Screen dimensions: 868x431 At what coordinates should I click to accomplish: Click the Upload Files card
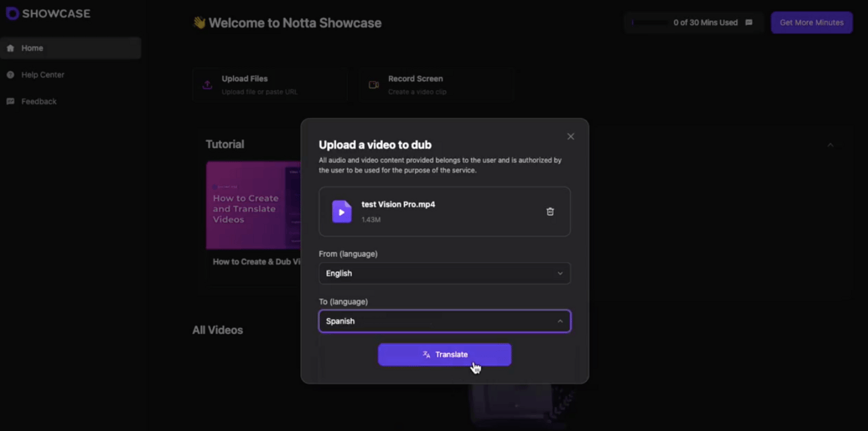pos(269,85)
